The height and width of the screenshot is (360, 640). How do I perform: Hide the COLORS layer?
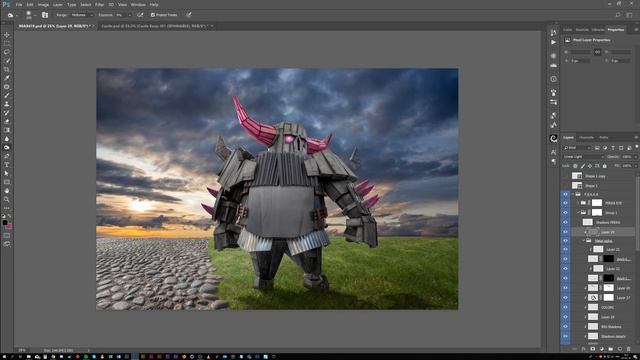pos(565,307)
